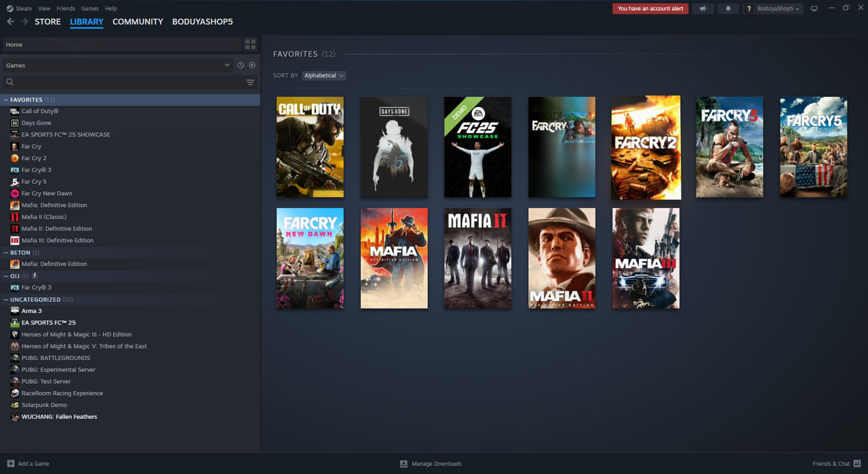Select Mafia: Definitive Edition under BETON
Image resolution: width=868 pixels, height=474 pixels.
click(54, 264)
